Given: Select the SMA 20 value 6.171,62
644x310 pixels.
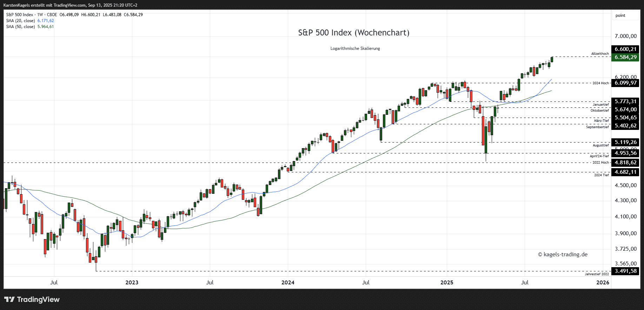Looking at the screenshot, I should [x=46, y=21].
